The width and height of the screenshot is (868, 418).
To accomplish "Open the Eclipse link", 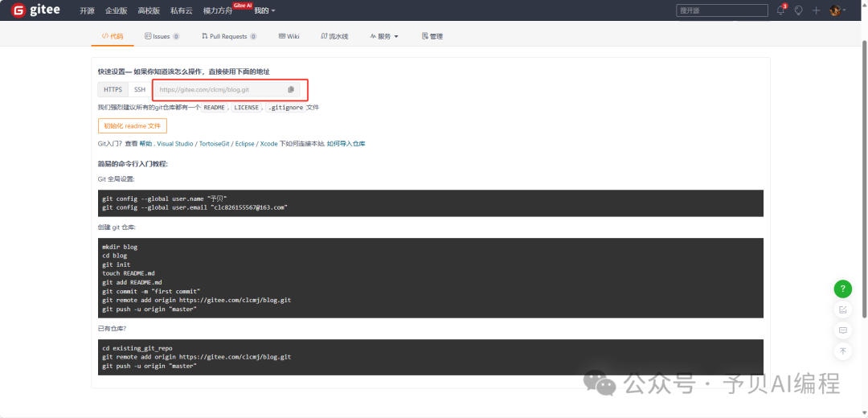I will [x=244, y=144].
